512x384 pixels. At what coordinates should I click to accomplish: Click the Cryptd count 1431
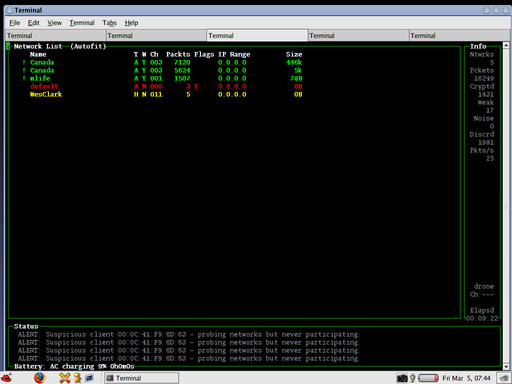[x=486, y=94]
